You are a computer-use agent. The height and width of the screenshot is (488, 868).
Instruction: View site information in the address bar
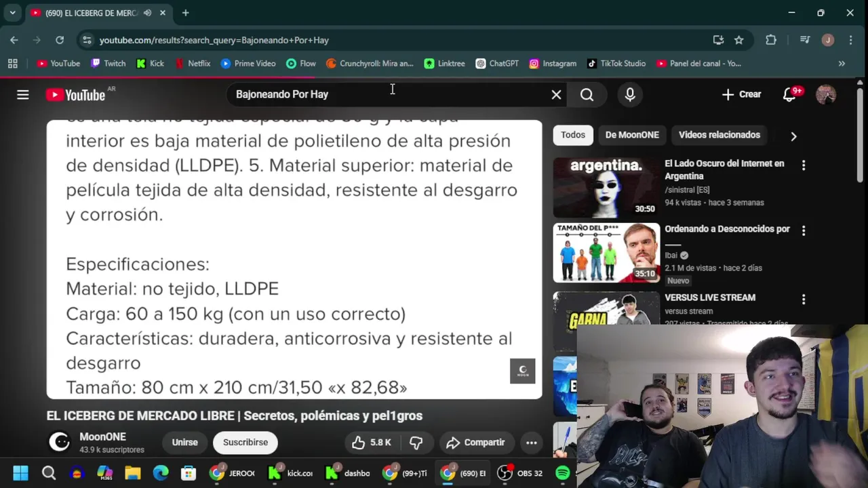[x=87, y=40]
